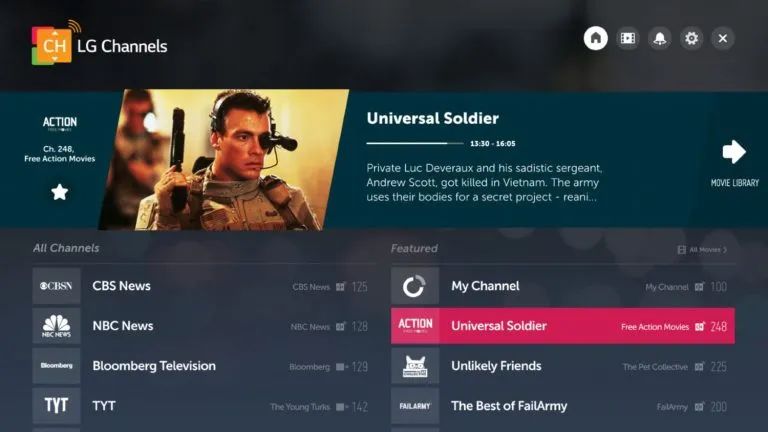Choose Unlikely Friends from Featured

pos(563,366)
